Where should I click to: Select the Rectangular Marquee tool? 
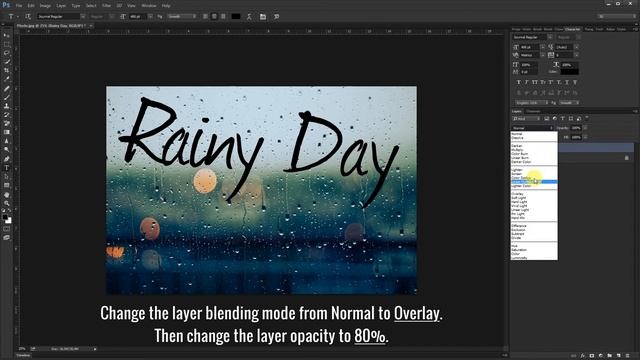[x=7, y=44]
